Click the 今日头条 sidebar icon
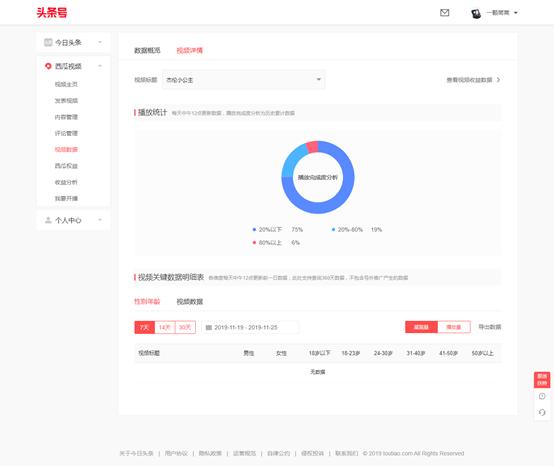Image resolution: width=554 pixels, height=466 pixels. [48, 42]
